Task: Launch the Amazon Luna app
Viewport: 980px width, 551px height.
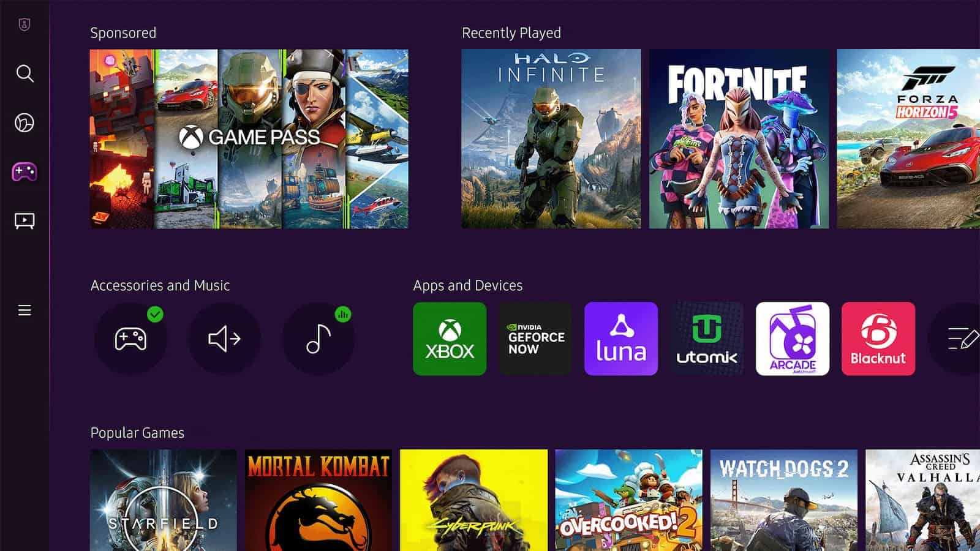Action: pos(621,339)
